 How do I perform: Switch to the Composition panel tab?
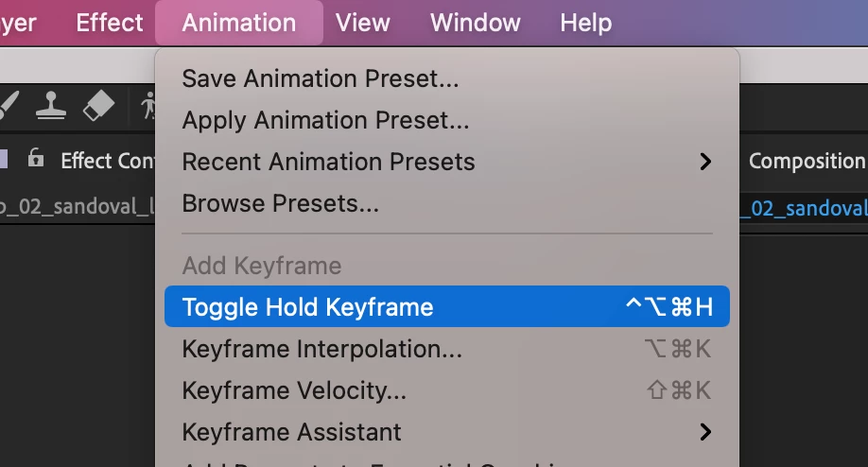pyautogui.click(x=807, y=162)
